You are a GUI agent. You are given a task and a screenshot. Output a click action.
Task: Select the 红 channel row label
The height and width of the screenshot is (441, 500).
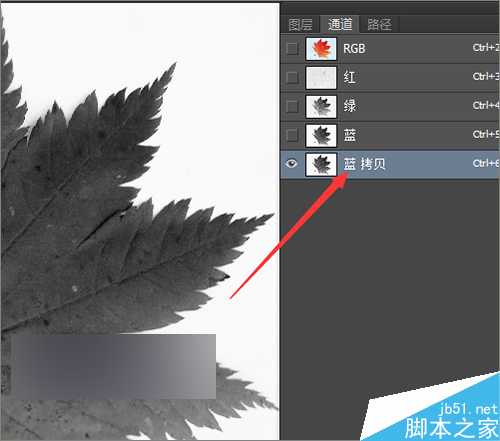349,78
